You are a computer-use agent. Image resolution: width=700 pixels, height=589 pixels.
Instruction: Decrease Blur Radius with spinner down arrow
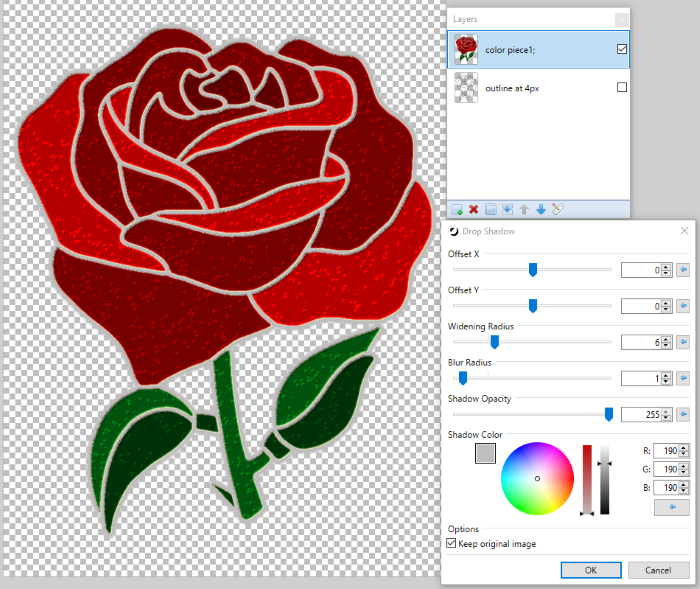(x=666, y=382)
